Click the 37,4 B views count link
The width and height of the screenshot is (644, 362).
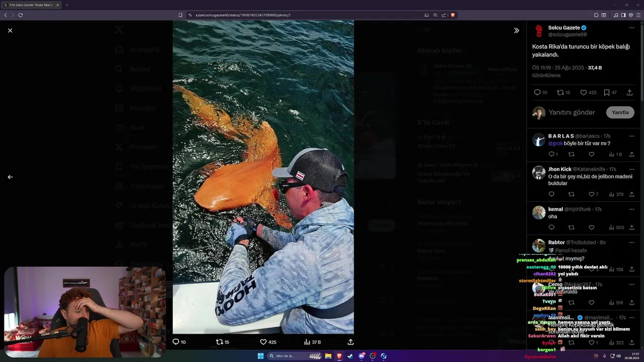point(595,67)
